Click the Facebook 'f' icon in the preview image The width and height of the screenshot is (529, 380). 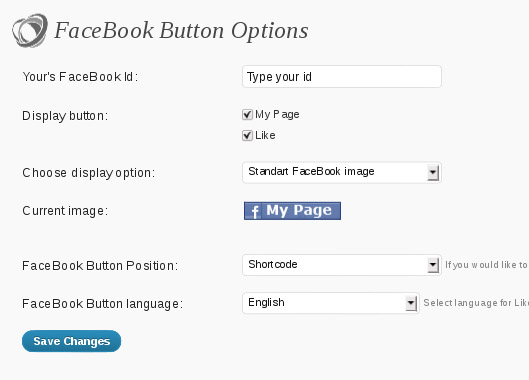(254, 212)
